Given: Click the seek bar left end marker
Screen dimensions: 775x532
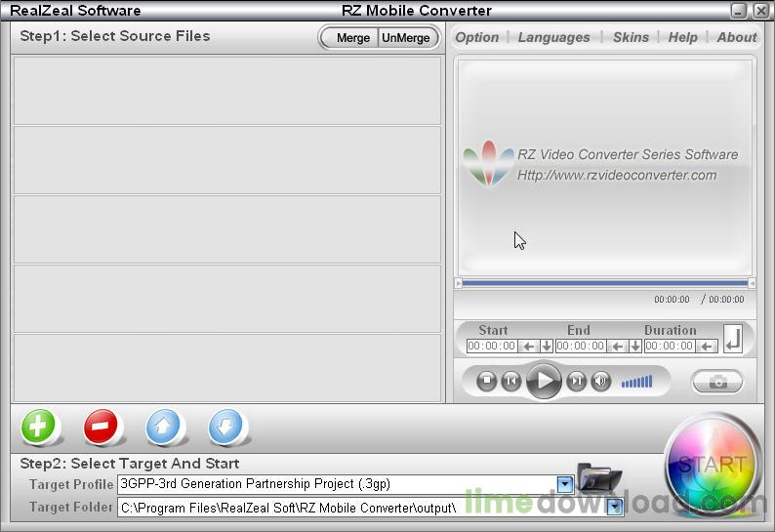Looking at the screenshot, I should click(458, 283).
